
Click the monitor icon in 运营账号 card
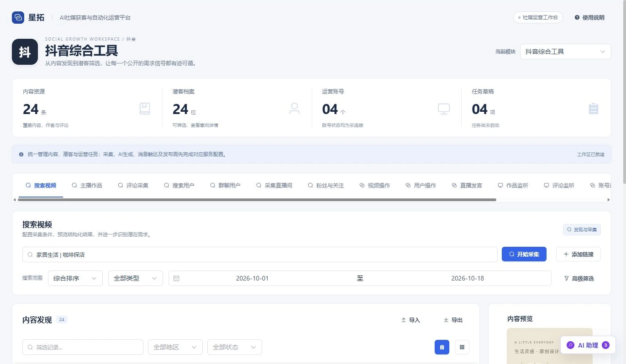coord(444,109)
